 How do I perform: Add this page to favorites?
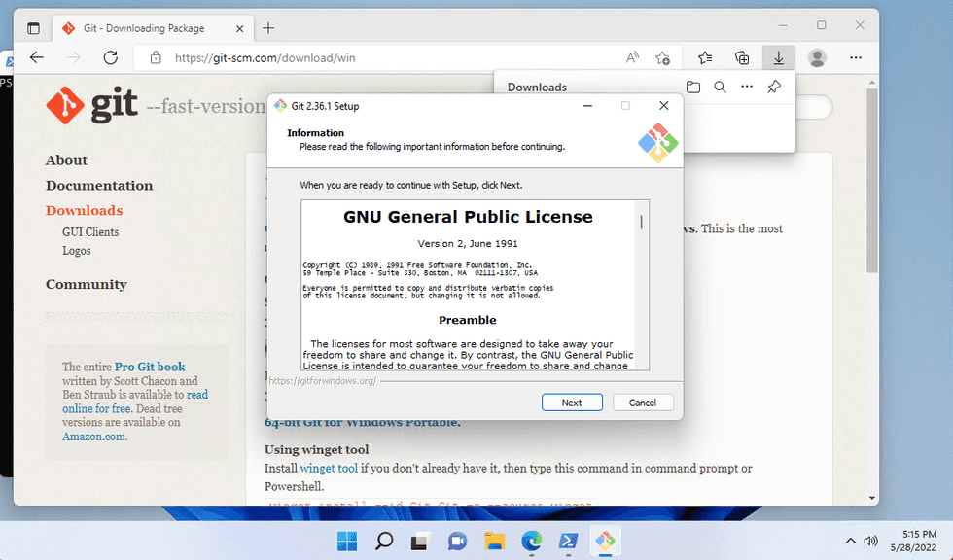coord(662,58)
